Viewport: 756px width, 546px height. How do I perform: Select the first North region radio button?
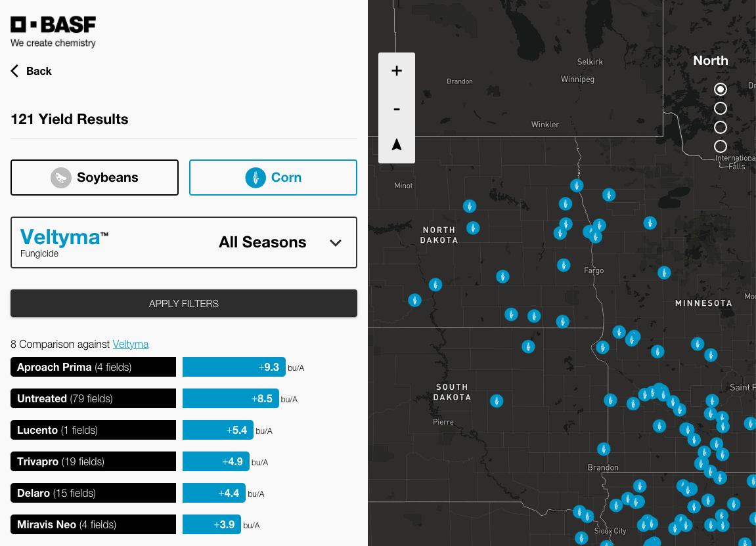[721, 89]
